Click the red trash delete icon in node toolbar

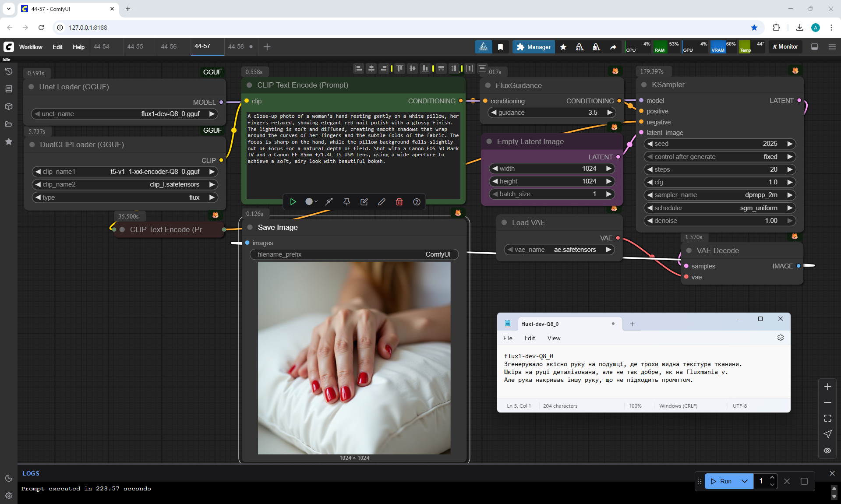click(x=399, y=202)
